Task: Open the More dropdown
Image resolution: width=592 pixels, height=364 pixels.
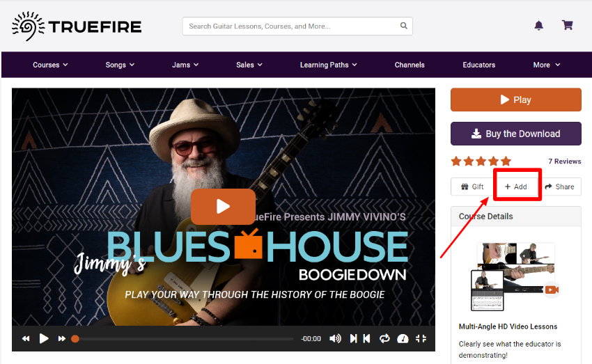Action: pyautogui.click(x=546, y=65)
